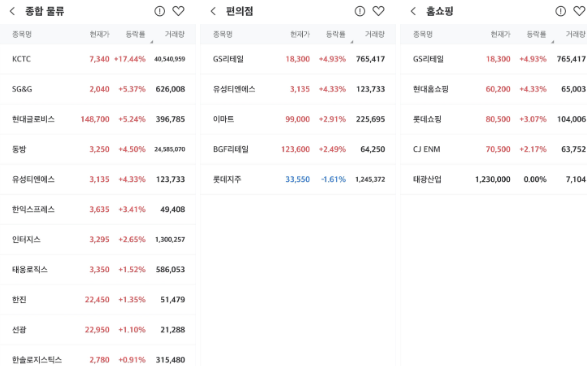Select 롯데지주 in 편의점 list
587x366 pixels.
298,179
